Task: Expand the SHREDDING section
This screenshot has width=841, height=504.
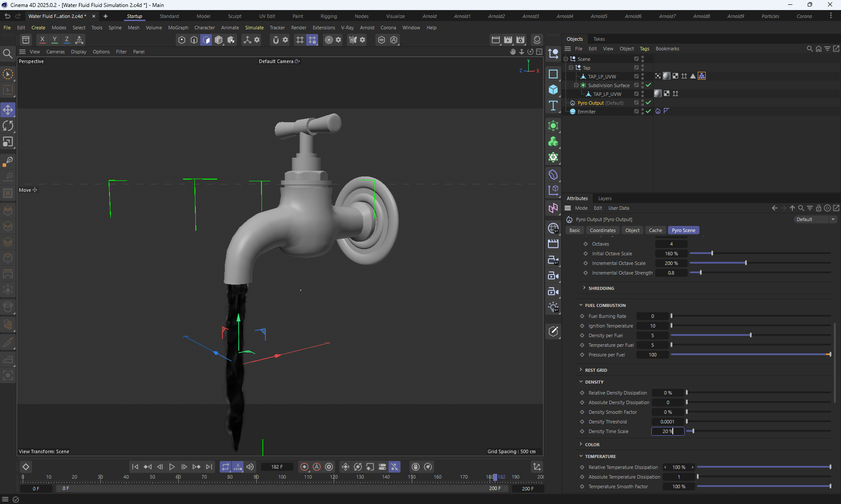Action: click(x=584, y=288)
